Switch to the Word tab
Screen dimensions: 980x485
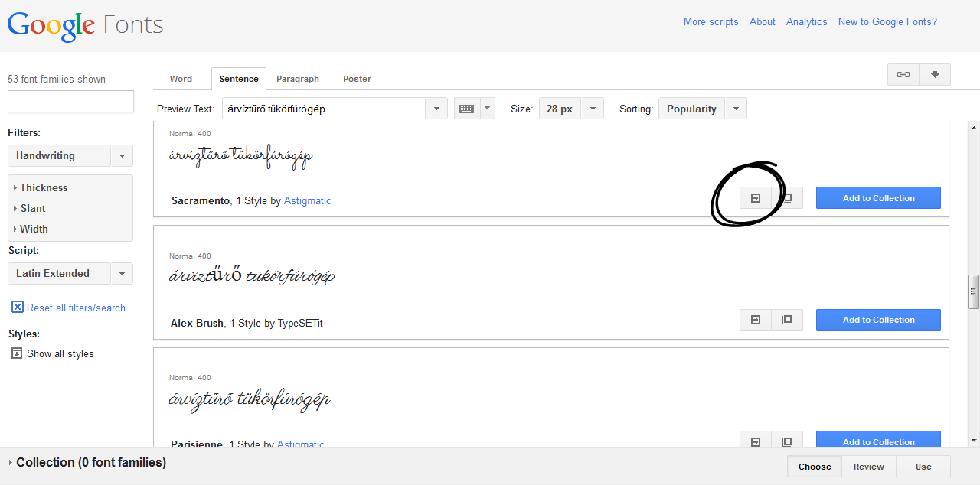(181, 79)
